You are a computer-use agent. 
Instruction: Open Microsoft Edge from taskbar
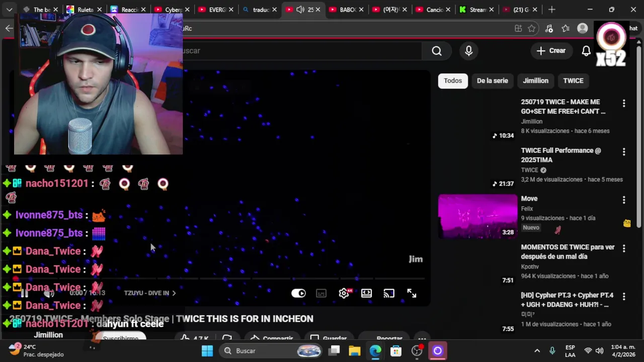click(x=375, y=351)
